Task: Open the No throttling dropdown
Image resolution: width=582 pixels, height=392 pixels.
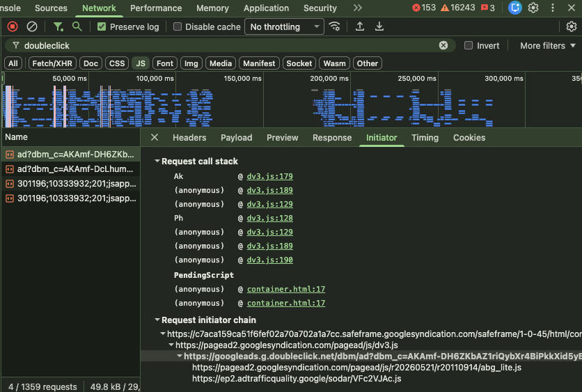Action: (x=284, y=26)
